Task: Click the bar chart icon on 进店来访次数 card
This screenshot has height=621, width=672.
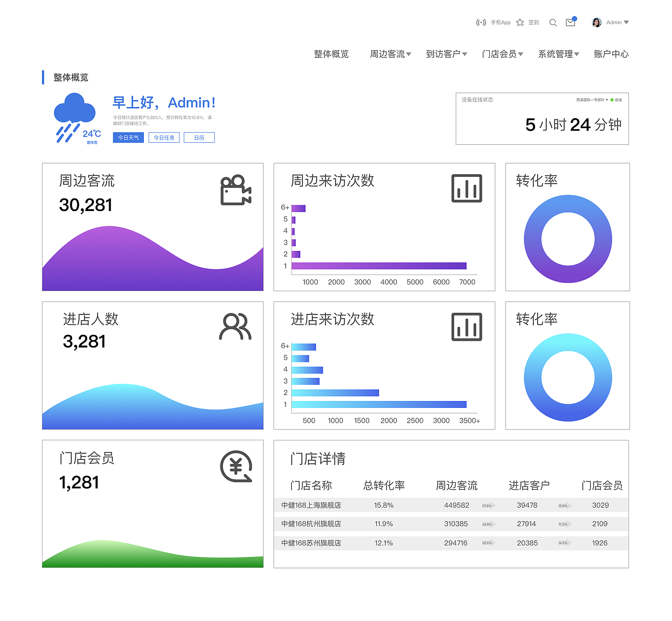Action: 467,327
